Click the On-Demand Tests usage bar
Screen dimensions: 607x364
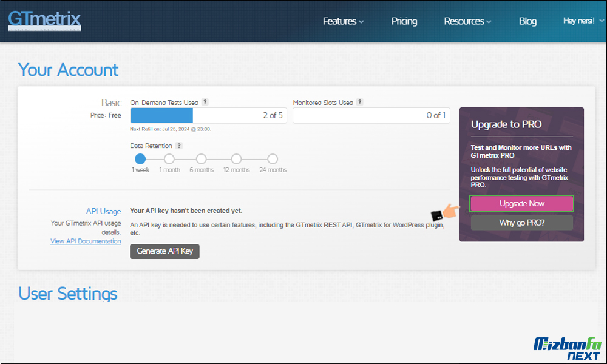coord(208,116)
